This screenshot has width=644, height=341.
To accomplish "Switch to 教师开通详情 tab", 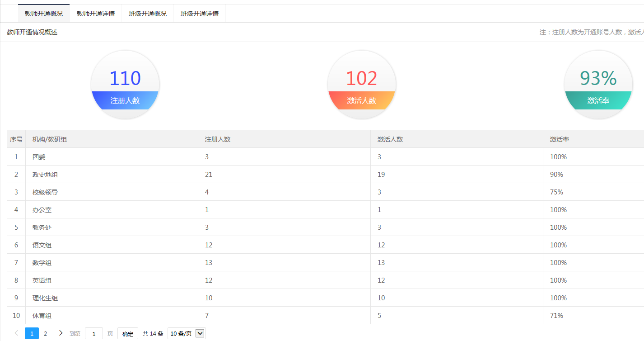I will (x=96, y=14).
